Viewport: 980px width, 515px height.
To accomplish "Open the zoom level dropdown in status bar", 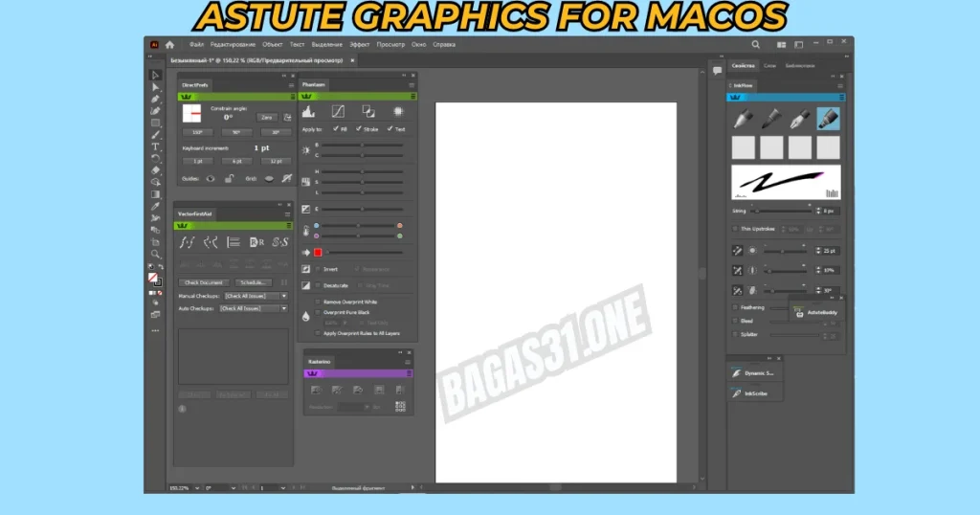I will pos(197,488).
